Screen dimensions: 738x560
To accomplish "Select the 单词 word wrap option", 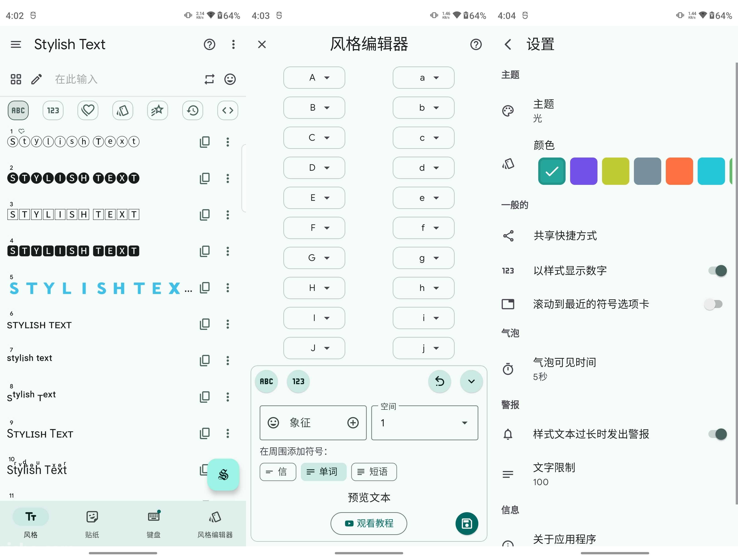I will tap(324, 472).
